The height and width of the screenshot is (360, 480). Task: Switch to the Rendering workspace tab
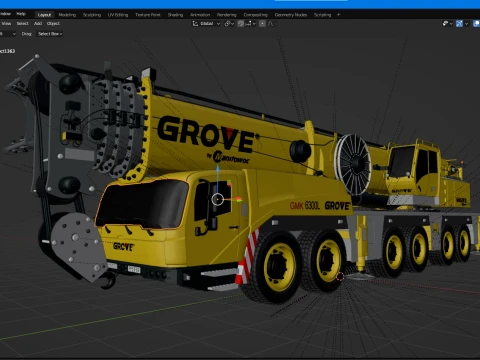(x=227, y=15)
